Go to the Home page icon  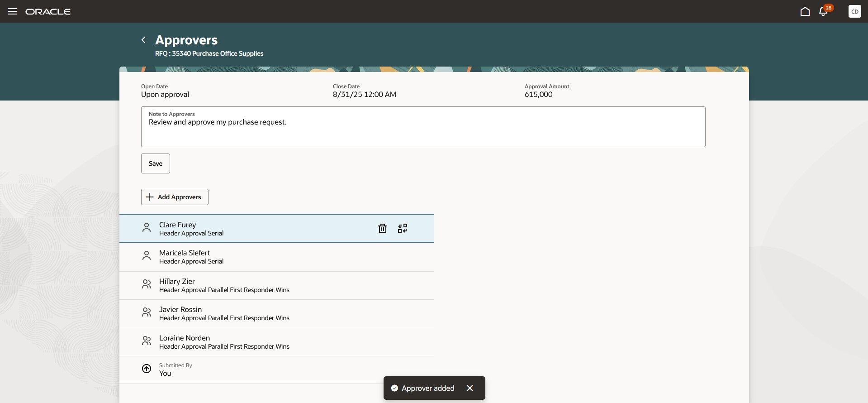click(805, 11)
